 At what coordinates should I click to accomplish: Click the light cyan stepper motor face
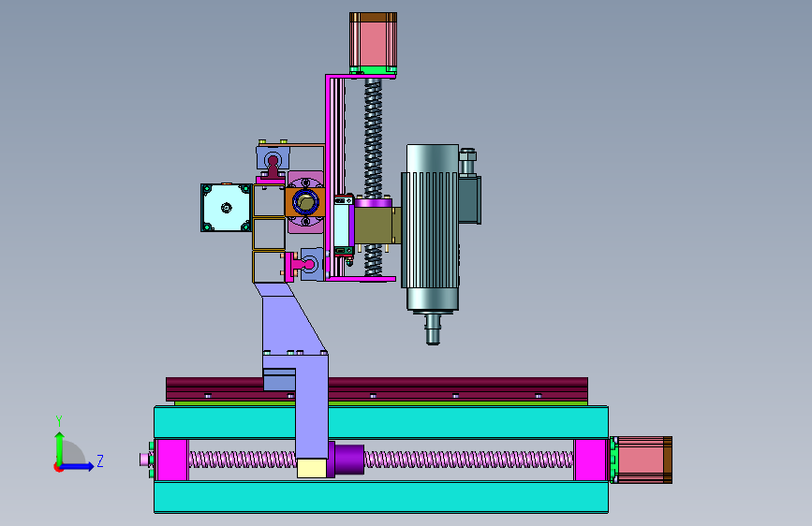tap(227, 208)
